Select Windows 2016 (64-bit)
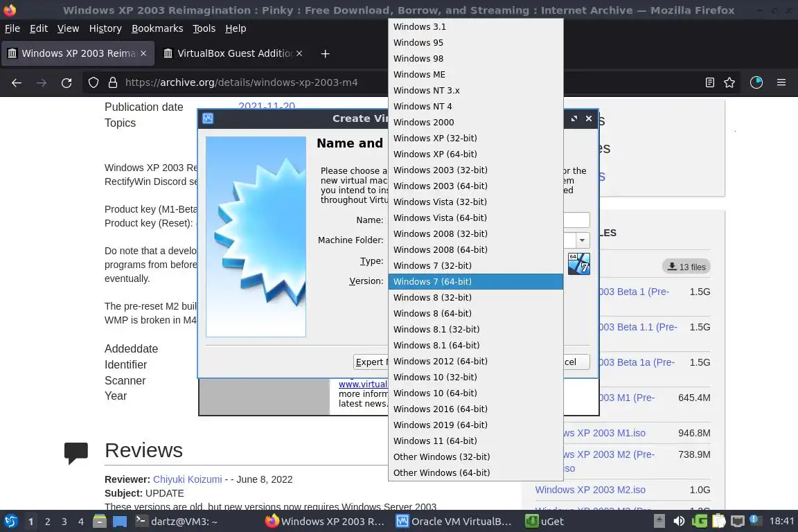798x532 pixels. (x=475, y=409)
